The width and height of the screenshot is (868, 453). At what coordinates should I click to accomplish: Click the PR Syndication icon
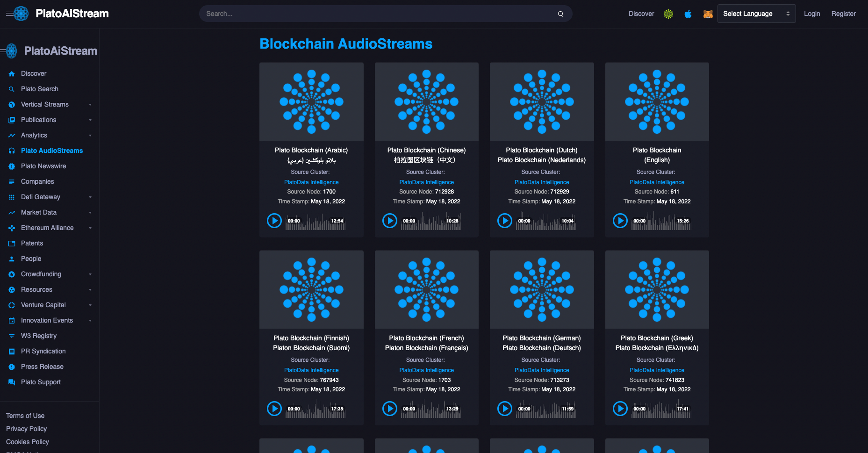12,352
